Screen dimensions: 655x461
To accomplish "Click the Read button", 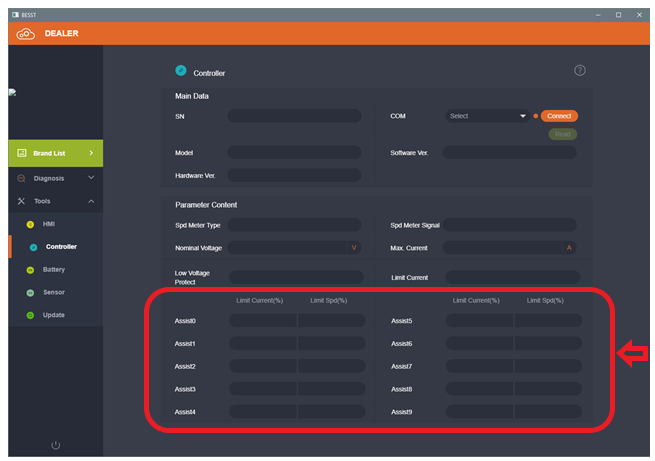I will point(562,134).
